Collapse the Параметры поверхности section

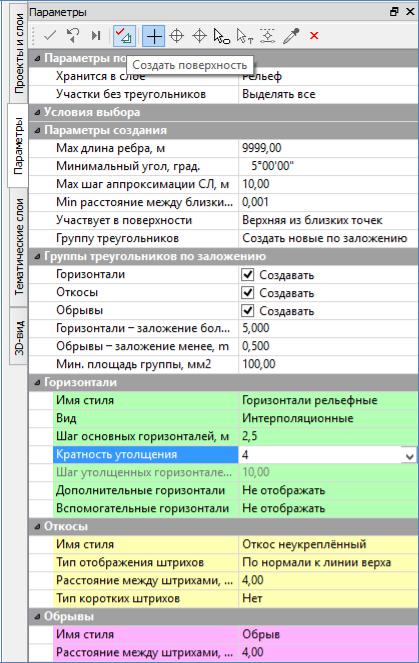coord(38,58)
